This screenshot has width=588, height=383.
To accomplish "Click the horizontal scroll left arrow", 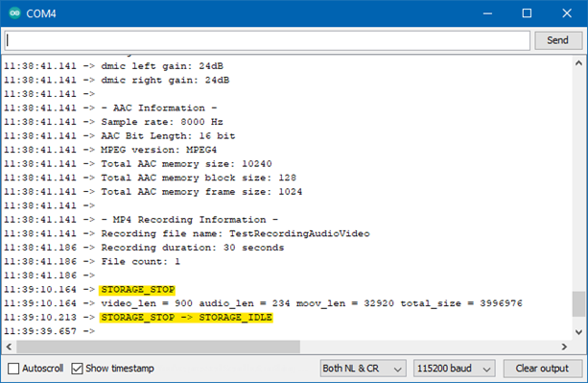I will point(9,347).
